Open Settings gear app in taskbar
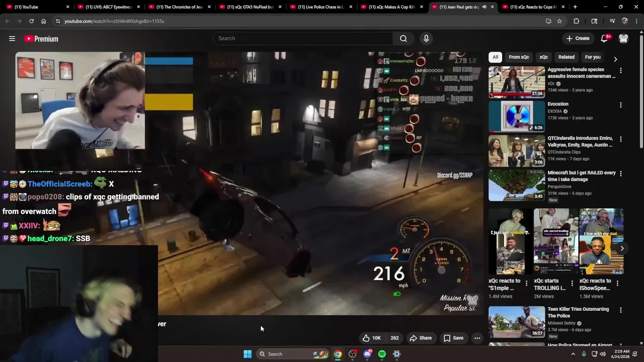Image resolution: width=644 pixels, height=362 pixels. click(396, 354)
